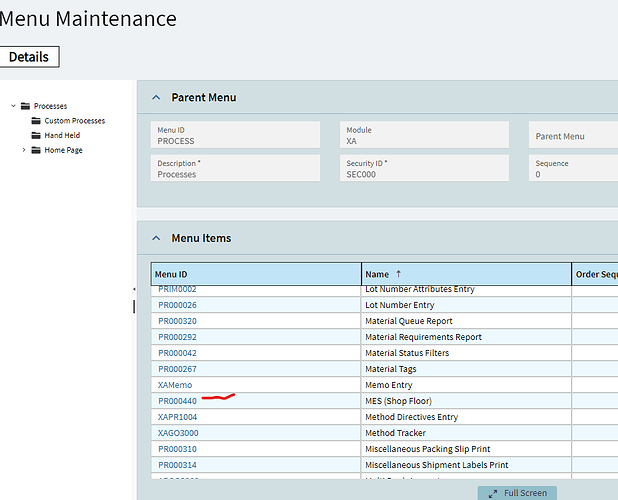Open the XAGO3000 Method Tracker link
The image size is (618, 500).
[178, 433]
